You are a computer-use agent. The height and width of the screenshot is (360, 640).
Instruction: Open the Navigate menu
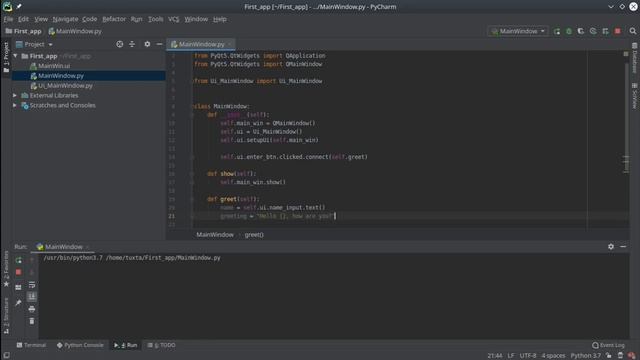tap(65, 19)
